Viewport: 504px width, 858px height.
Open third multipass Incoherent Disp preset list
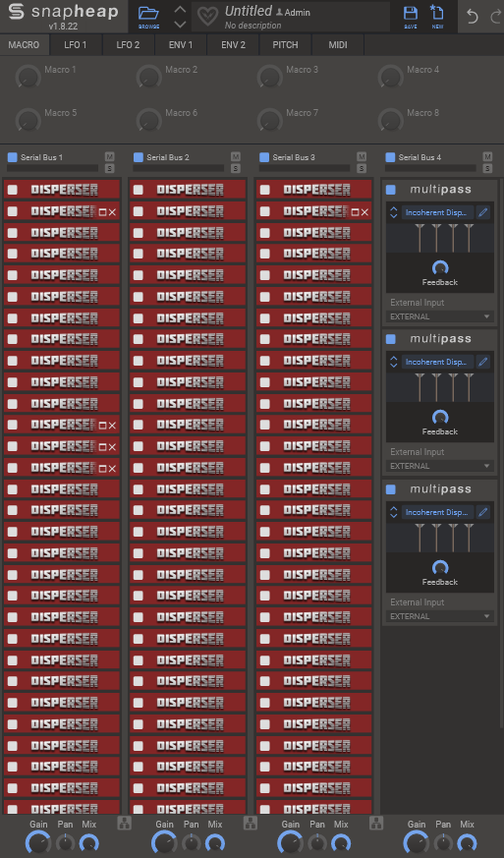click(x=437, y=512)
